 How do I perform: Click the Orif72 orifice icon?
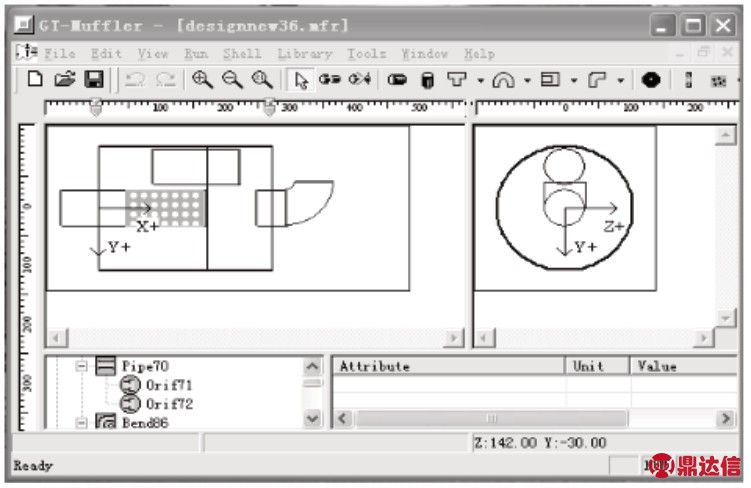point(129,404)
